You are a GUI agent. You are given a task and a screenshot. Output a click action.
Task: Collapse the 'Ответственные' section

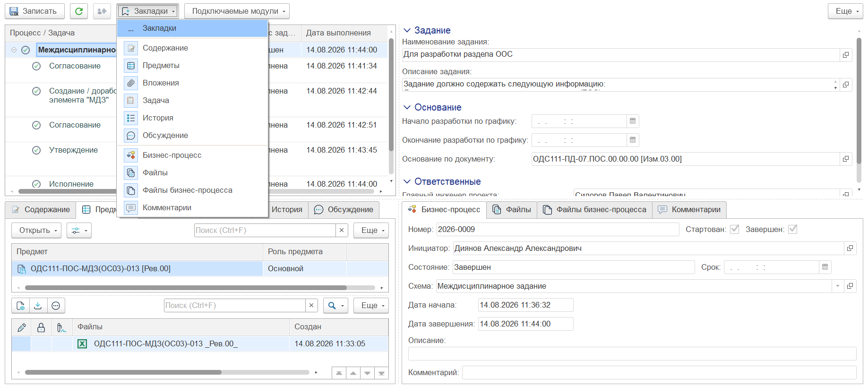[x=407, y=181]
